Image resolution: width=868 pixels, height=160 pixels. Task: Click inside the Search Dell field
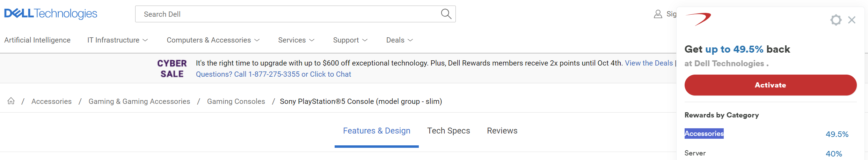[290, 14]
